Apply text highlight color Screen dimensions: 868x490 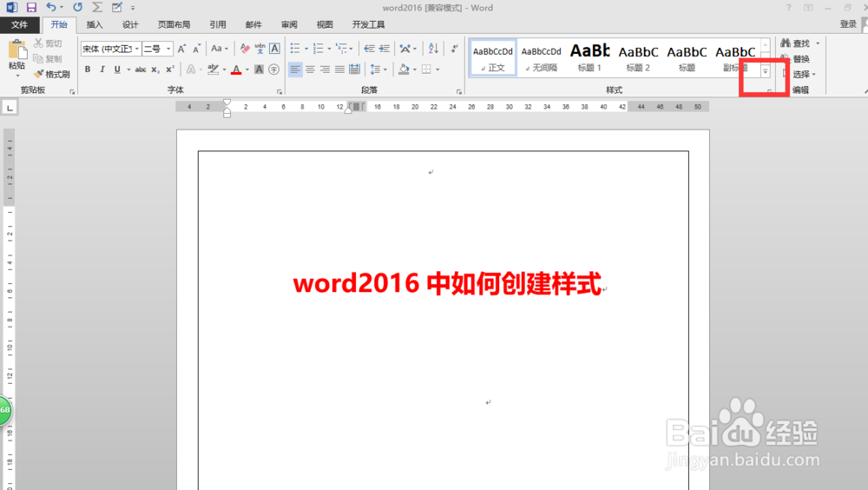(214, 70)
